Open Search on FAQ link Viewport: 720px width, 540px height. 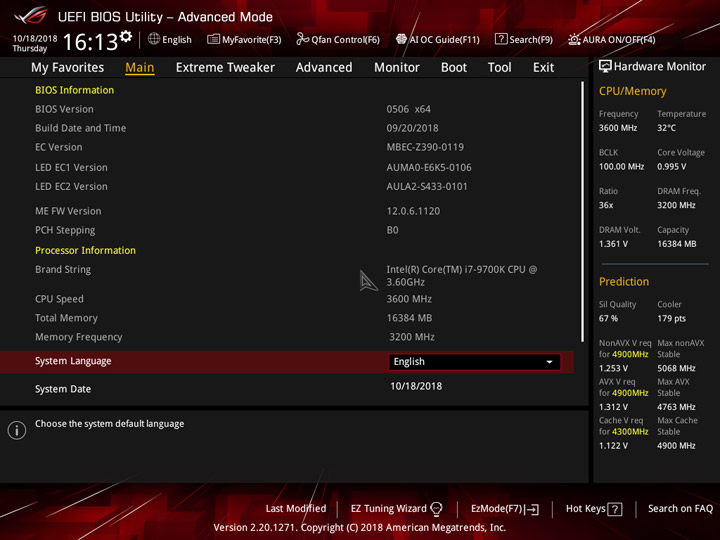680,508
